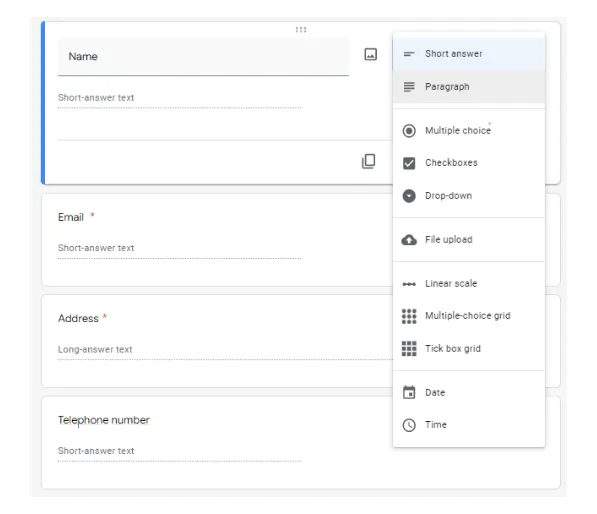Click the Date calendar icon
This screenshot has height=514, width=597.
click(409, 392)
